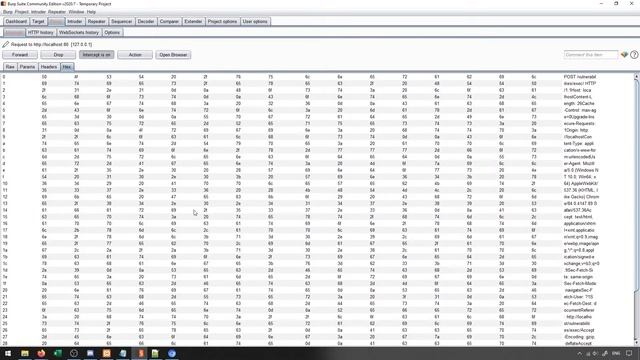Image resolution: width=640 pixels, height=360 pixels.
Task: View the request Params tab
Action: (x=27, y=67)
